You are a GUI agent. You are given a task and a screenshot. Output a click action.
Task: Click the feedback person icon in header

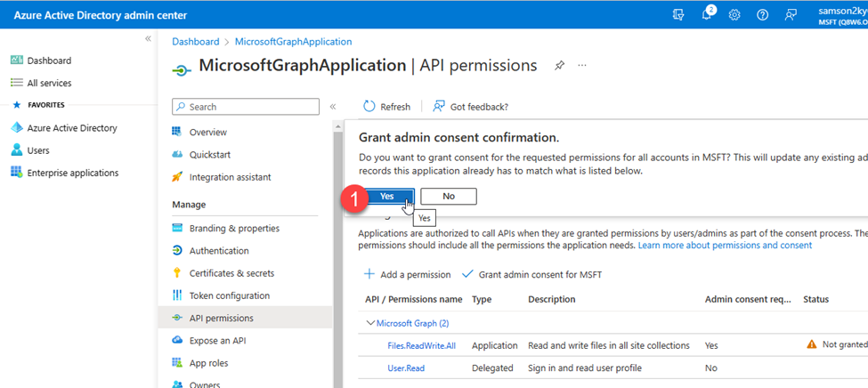click(791, 15)
